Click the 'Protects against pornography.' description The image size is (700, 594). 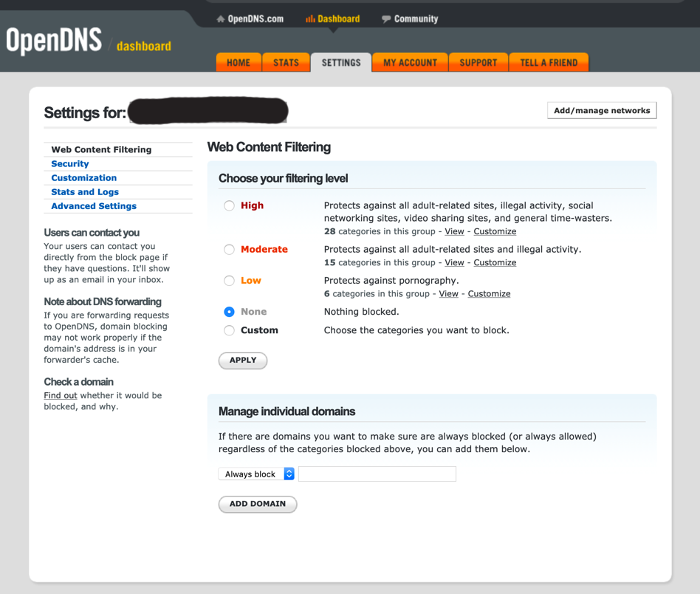coord(391,281)
